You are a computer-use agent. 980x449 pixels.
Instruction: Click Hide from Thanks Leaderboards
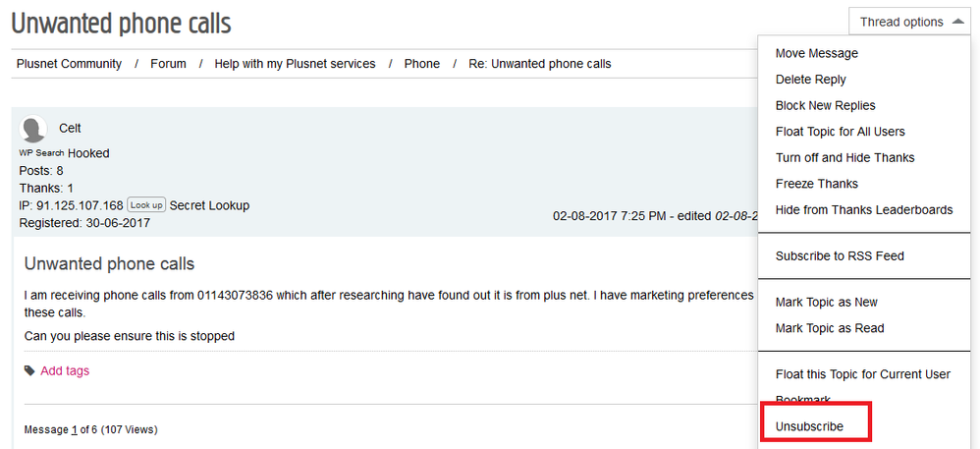[x=863, y=209]
